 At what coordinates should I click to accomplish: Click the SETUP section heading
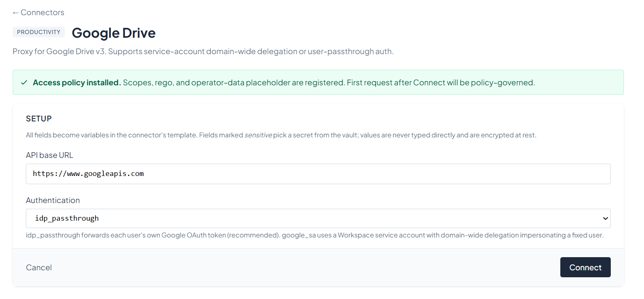(39, 119)
